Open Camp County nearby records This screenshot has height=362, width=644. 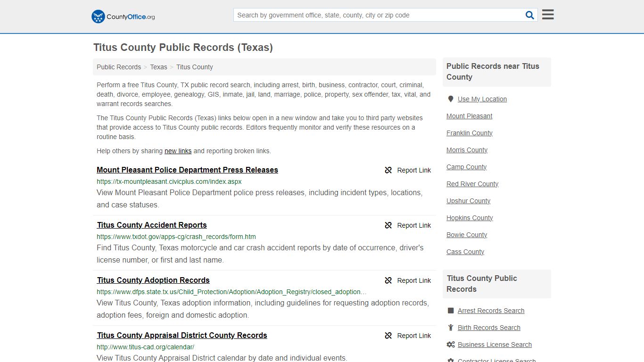point(467,167)
